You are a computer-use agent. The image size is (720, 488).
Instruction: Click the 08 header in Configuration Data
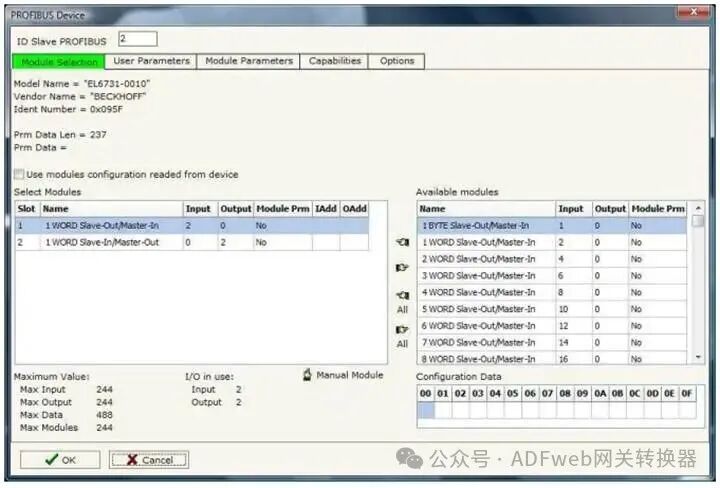point(565,393)
